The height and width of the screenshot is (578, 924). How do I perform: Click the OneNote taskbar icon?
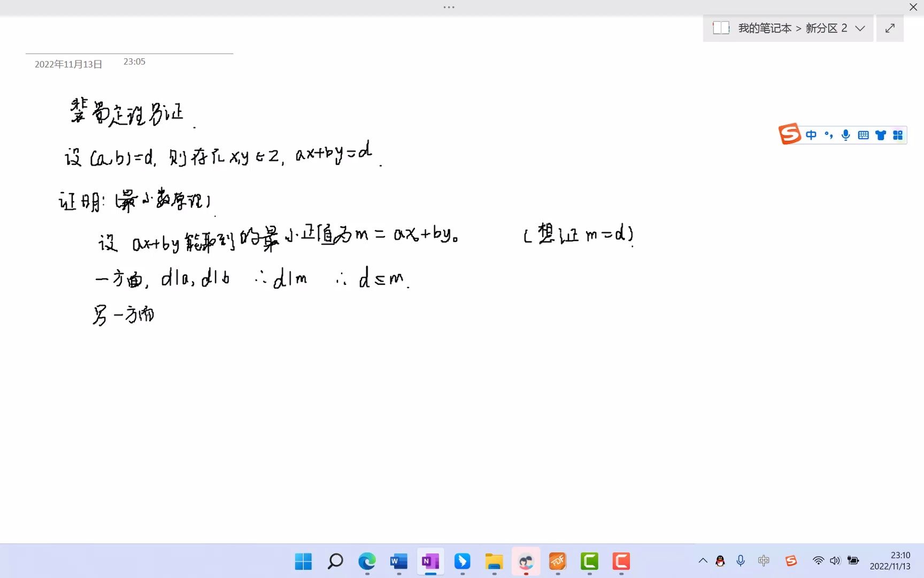(430, 561)
